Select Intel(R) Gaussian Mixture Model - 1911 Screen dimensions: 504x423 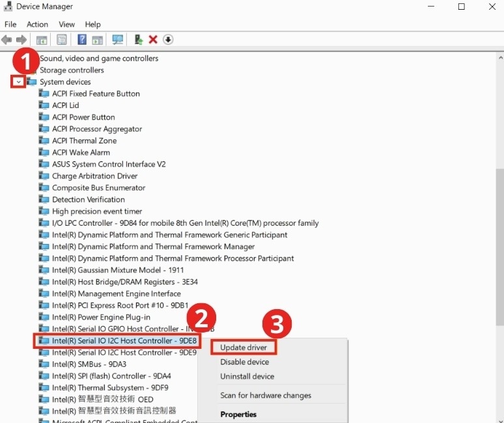click(118, 270)
